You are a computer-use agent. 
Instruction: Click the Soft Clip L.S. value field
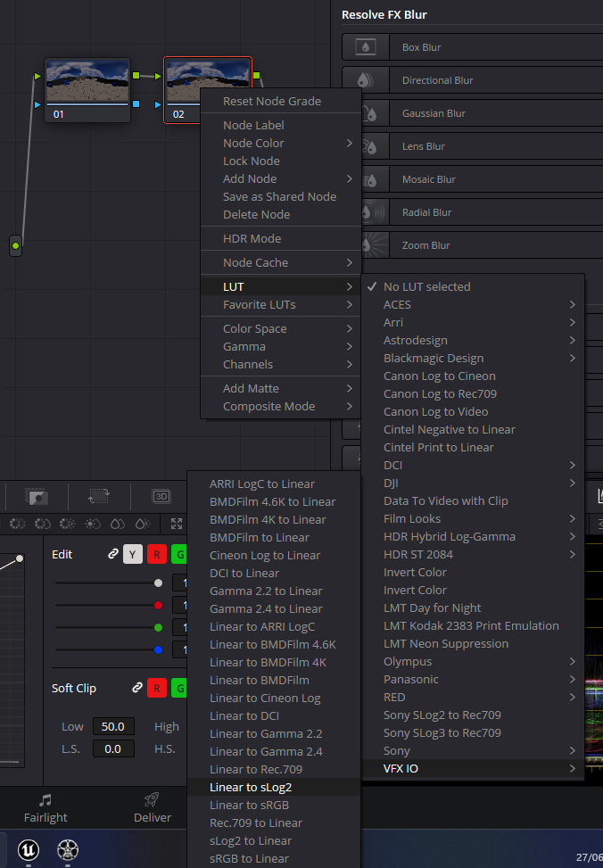(x=113, y=748)
